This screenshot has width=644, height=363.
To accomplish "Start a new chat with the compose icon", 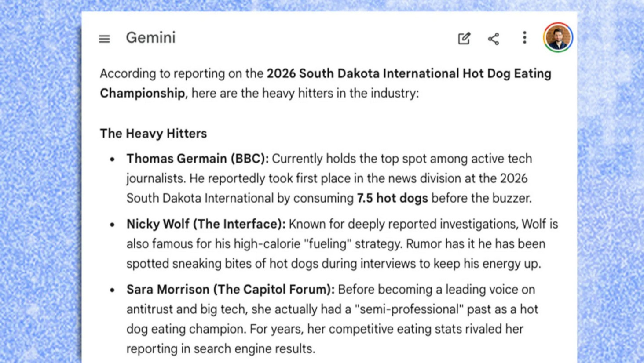I will [x=464, y=39].
